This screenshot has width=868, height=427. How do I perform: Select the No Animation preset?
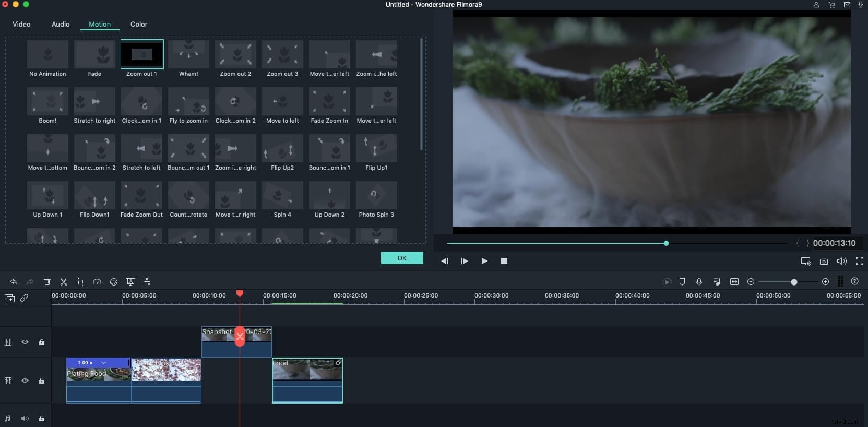pyautogui.click(x=47, y=59)
